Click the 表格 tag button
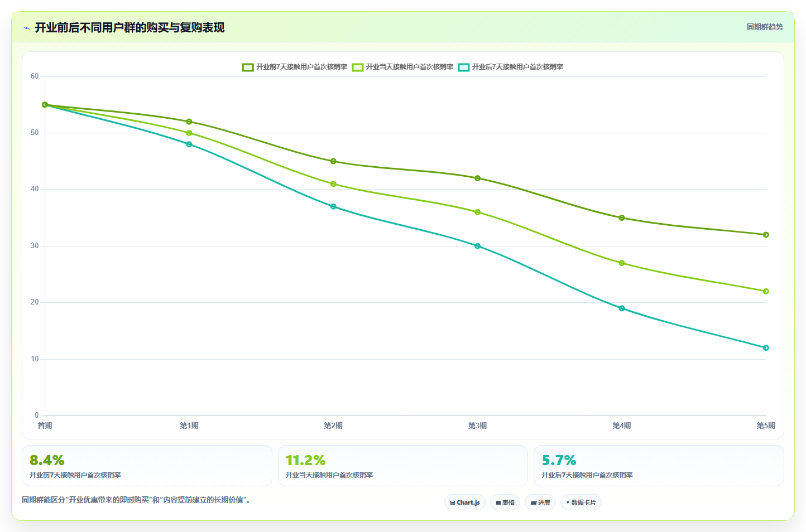 [x=505, y=502]
